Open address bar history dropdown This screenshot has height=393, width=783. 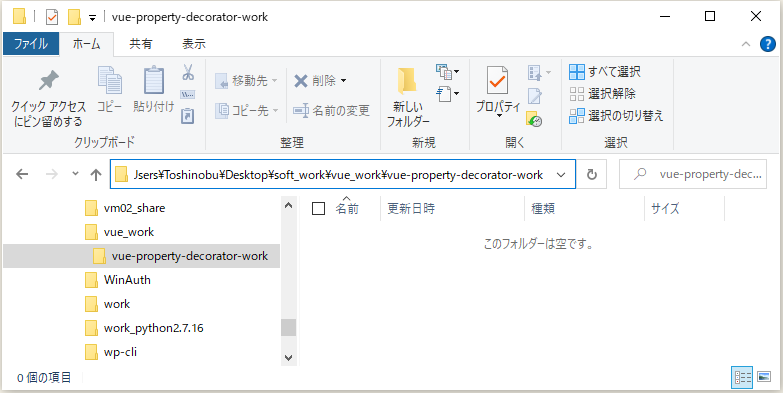(x=561, y=175)
